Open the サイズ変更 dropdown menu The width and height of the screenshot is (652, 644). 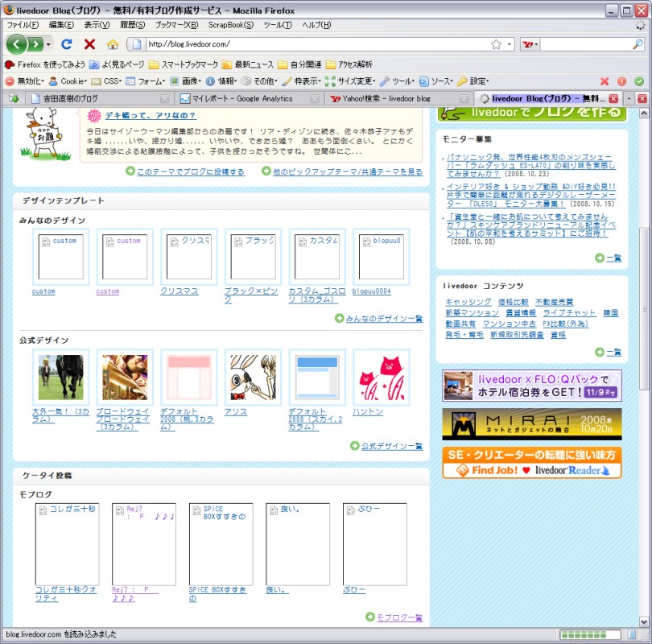(x=350, y=81)
